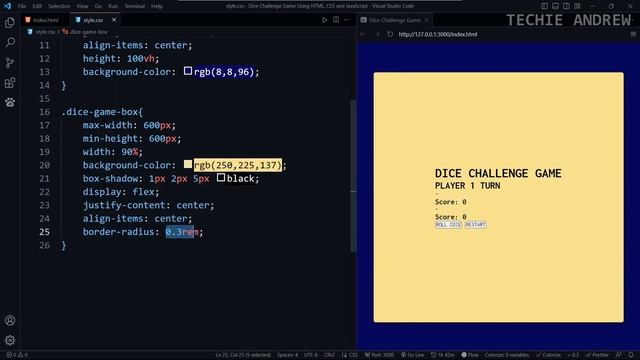Screen dimensions: 640x360
Task: Open the View menu
Action: tap(82, 6)
